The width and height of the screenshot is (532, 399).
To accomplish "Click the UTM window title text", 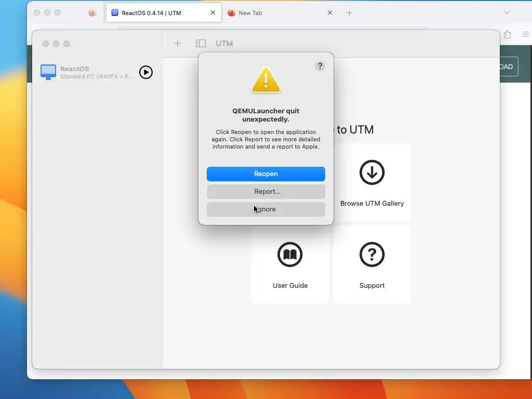I will pos(224,44).
